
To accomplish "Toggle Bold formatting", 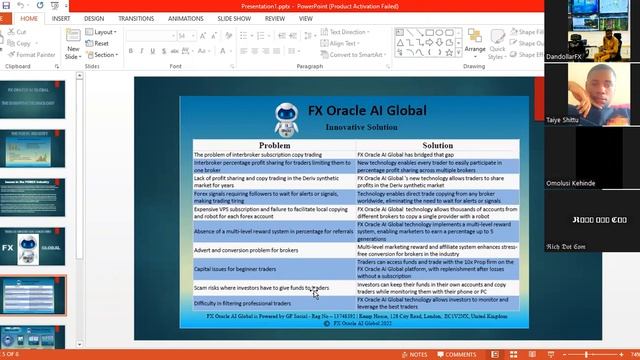I will point(131,51).
